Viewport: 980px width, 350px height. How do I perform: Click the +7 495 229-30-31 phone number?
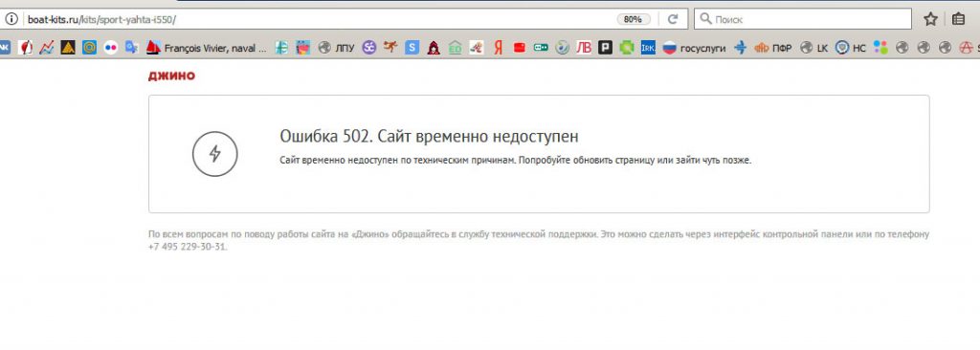tap(188, 247)
